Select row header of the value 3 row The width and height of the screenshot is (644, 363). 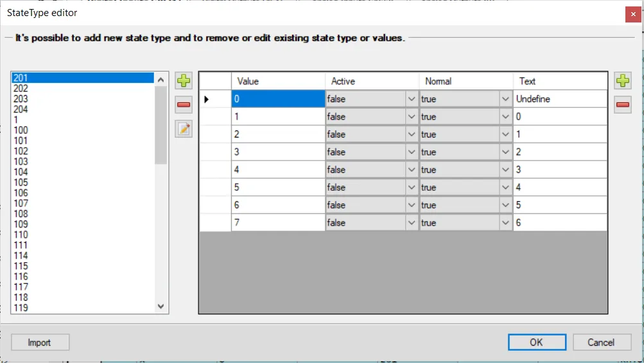[215, 152]
